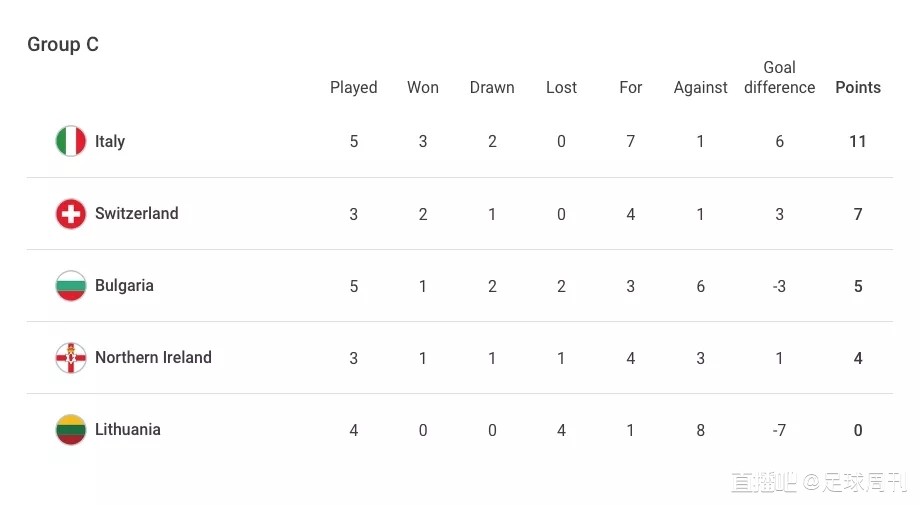Click the Drawn column header

tap(492, 87)
